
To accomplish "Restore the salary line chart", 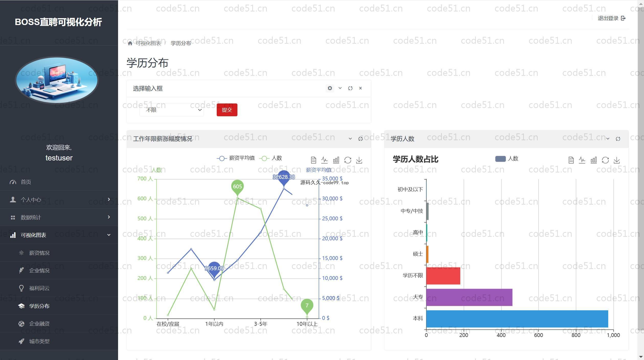I will pyautogui.click(x=348, y=160).
